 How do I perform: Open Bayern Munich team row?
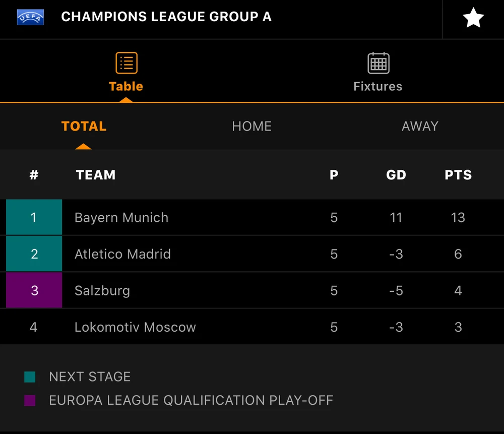(121, 218)
